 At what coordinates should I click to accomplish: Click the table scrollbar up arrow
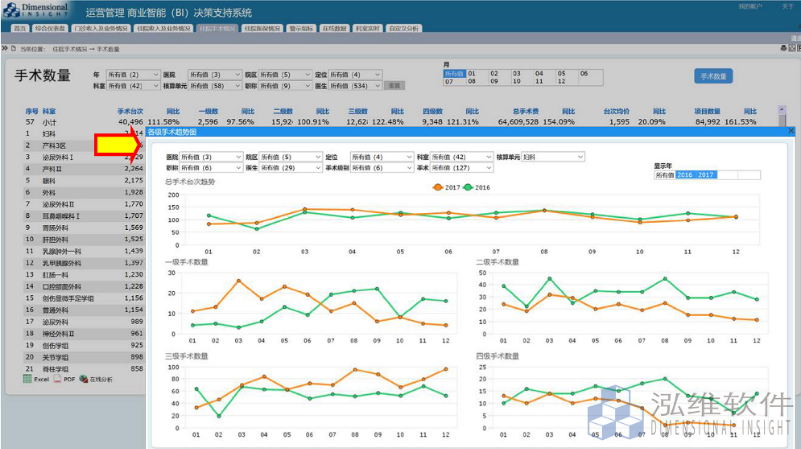tap(782, 109)
